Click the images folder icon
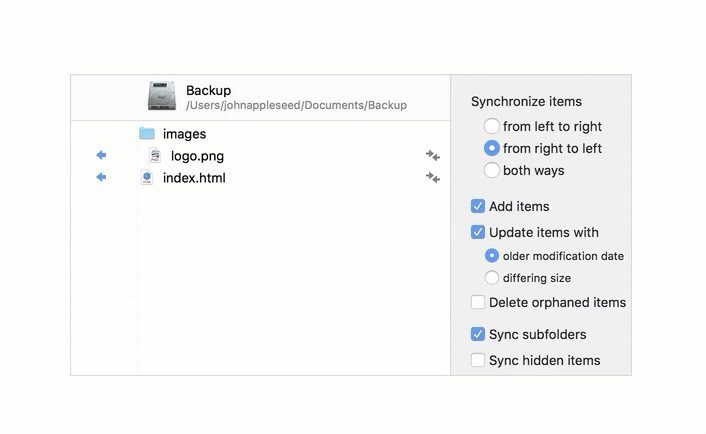The width and height of the screenshot is (706, 434). (147, 133)
